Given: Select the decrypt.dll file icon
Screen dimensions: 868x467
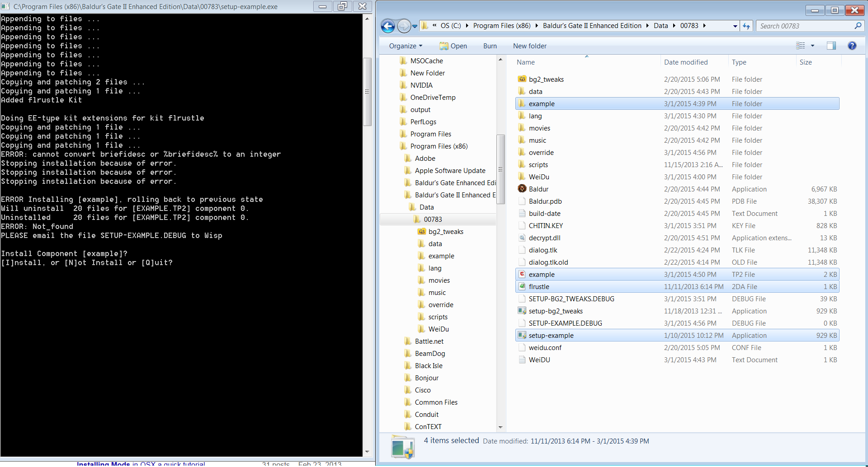Looking at the screenshot, I should 522,238.
